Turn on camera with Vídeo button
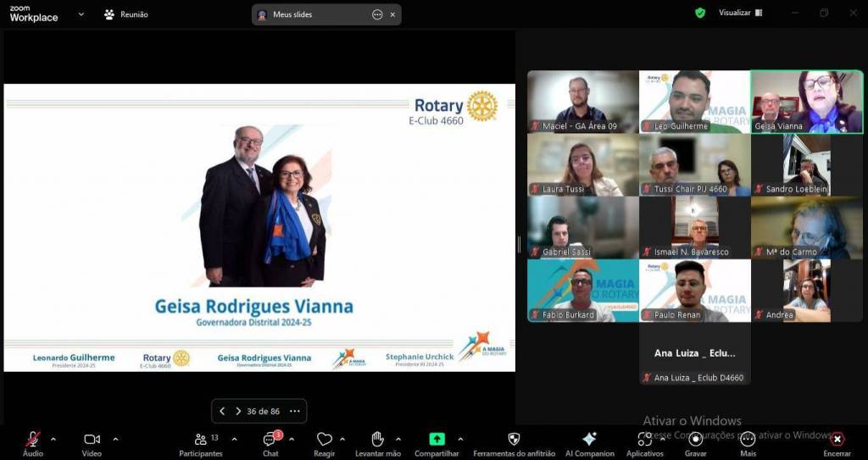 pos(92,440)
